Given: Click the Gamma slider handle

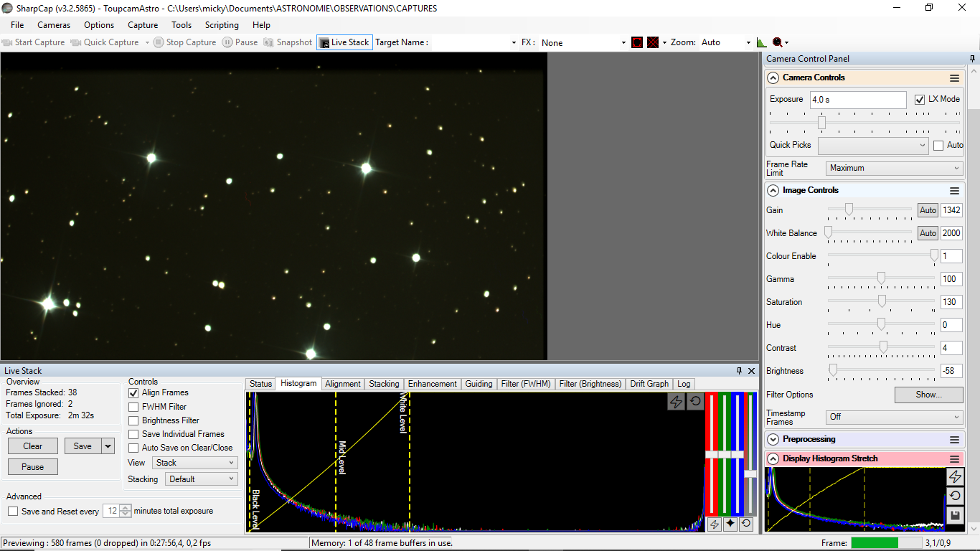Looking at the screenshot, I should coord(881,278).
